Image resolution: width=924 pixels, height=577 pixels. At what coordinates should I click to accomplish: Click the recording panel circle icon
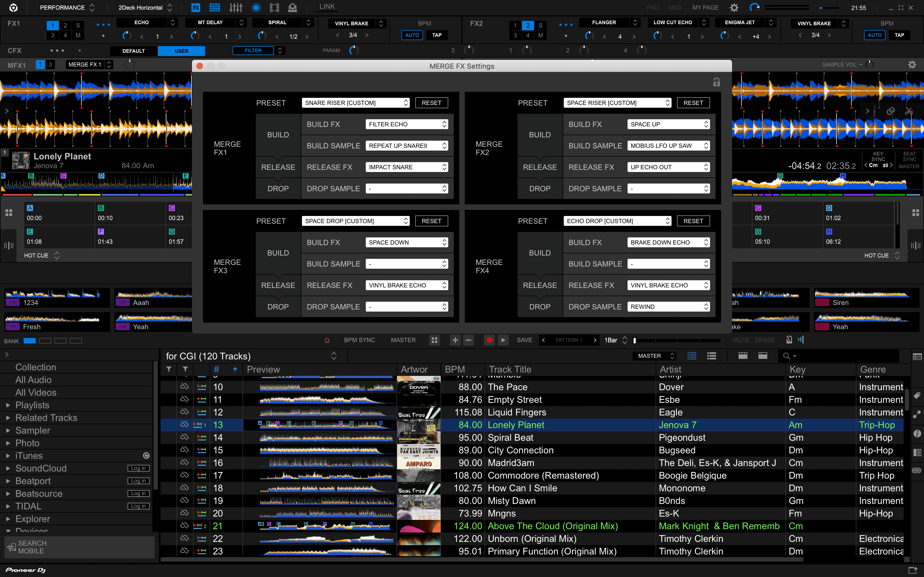coord(256,7)
